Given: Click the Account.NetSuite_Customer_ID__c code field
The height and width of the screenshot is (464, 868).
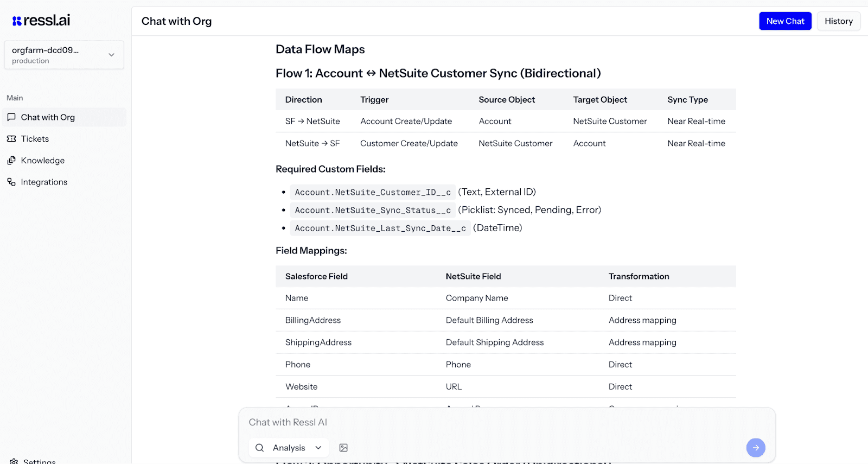Looking at the screenshot, I should point(373,192).
